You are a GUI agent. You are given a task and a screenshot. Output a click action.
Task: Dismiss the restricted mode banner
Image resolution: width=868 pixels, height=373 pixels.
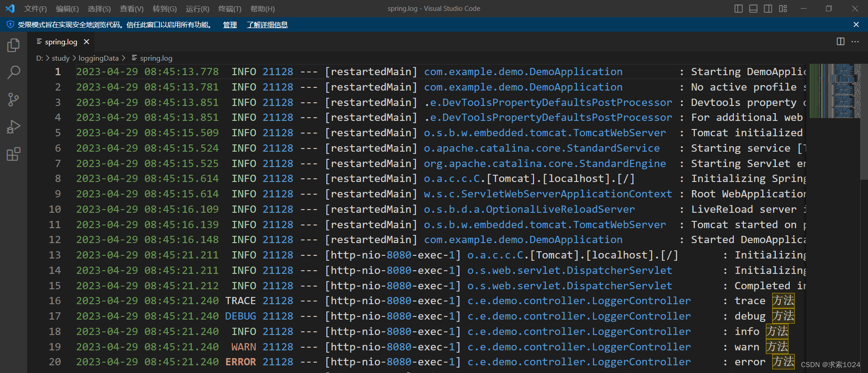[x=856, y=24]
